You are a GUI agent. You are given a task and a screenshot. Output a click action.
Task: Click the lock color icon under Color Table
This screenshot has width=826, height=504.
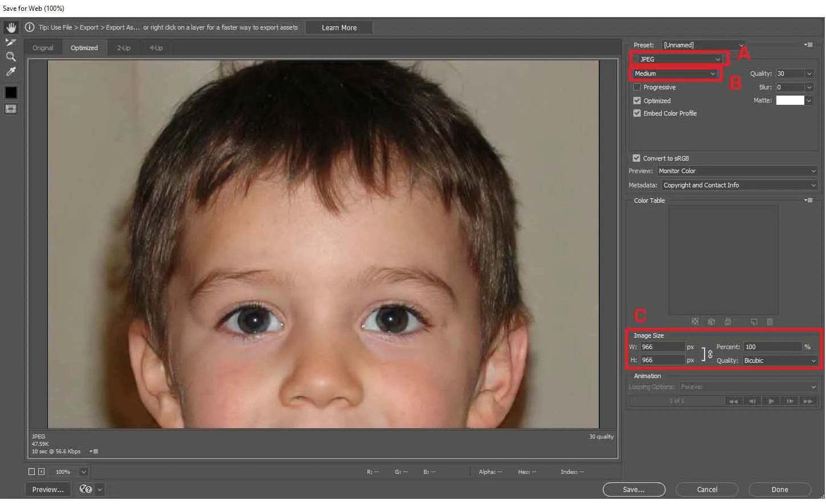click(x=728, y=322)
